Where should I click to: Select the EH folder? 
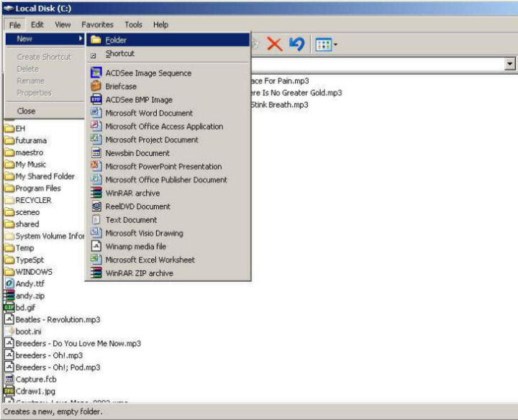[x=14, y=129]
